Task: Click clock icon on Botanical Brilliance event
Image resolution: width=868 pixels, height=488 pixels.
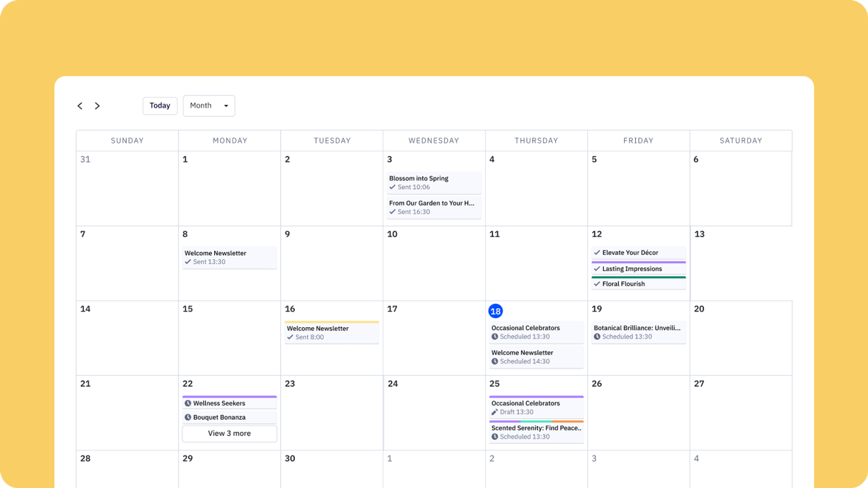Action: click(597, 337)
